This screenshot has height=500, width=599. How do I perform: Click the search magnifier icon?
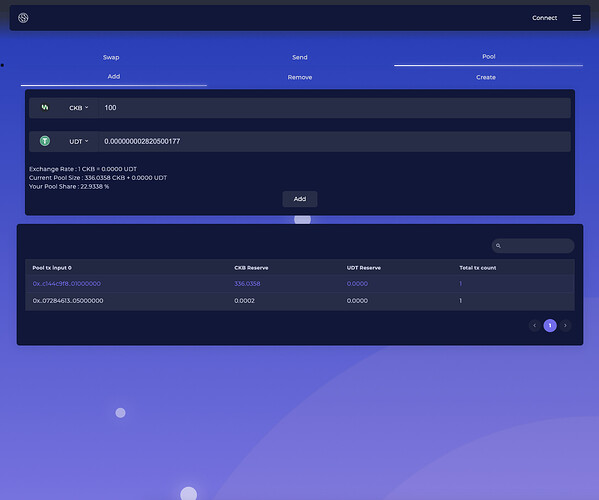coord(498,246)
